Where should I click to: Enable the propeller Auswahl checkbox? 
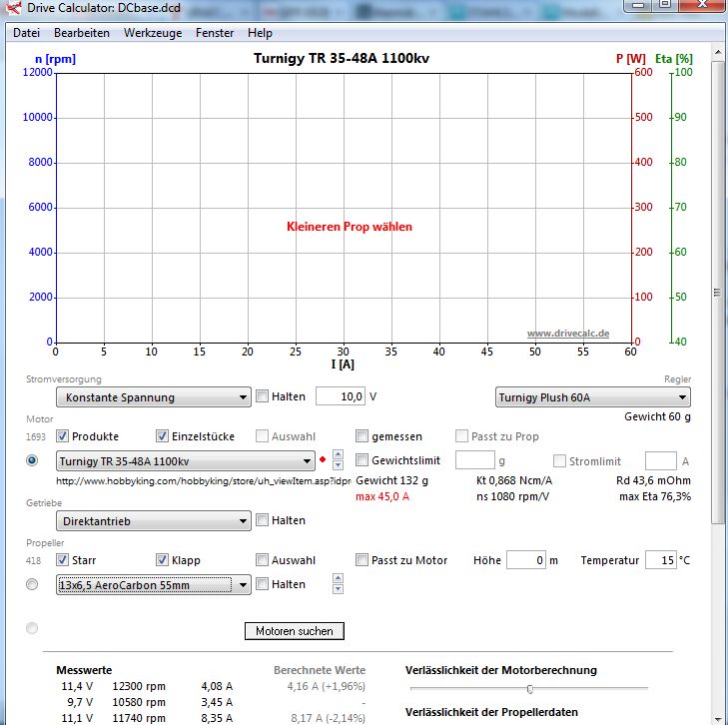pos(263,560)
